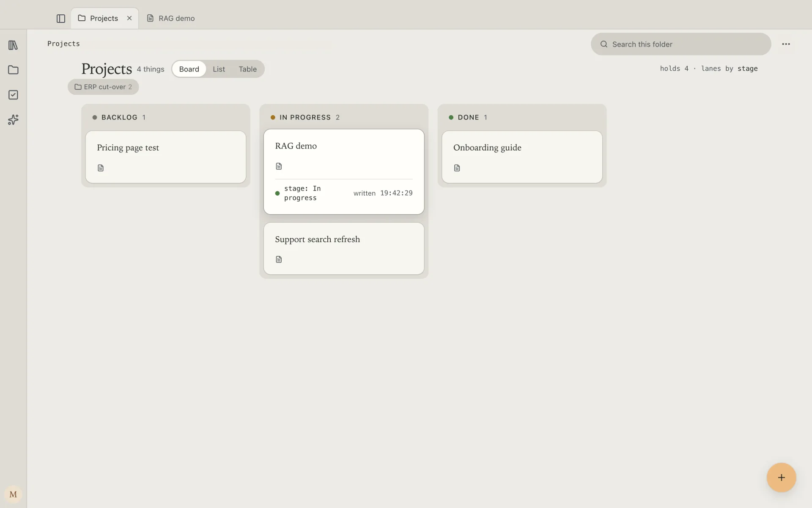Image resolution: width=812 pixels, height=508 pixels.
Task: Click document icon on Pricing page test card
Action: (x=101, y=168)
